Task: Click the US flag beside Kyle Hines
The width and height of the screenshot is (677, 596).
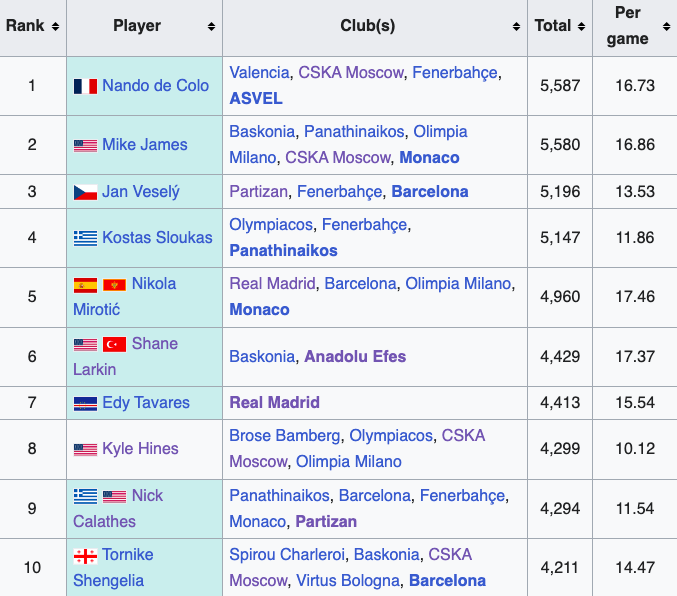Action: (85, 450)
